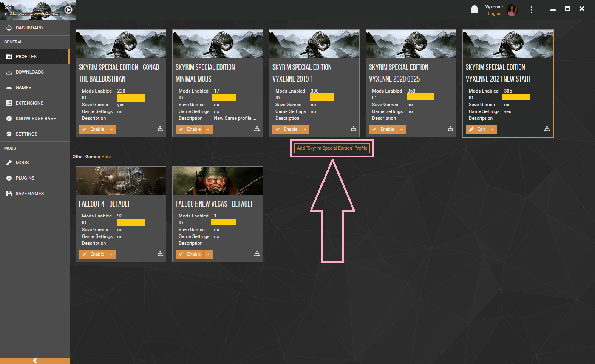Viewport: 595px width, 364px height.
Task: Hide the Other Games section
Action: [x=106, y=157]
